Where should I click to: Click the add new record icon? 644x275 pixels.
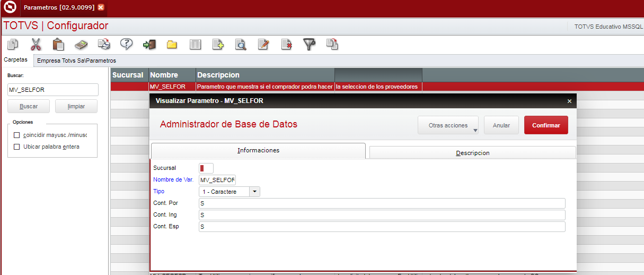click(218, 45)
